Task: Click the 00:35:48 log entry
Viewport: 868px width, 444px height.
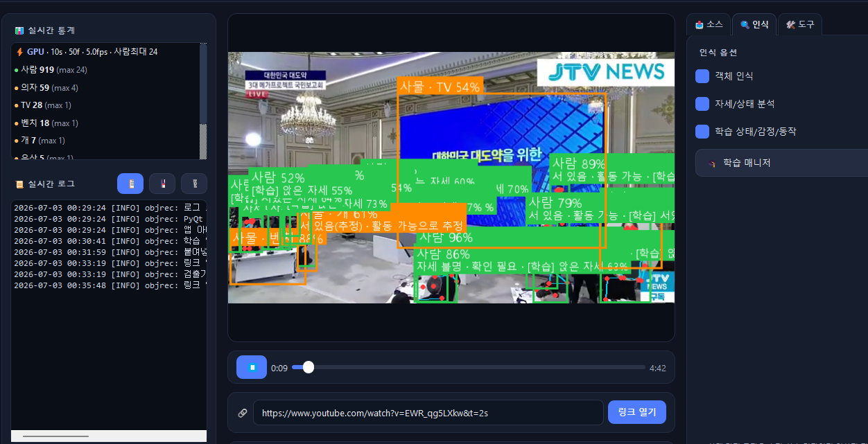Action: pos(110,285)
